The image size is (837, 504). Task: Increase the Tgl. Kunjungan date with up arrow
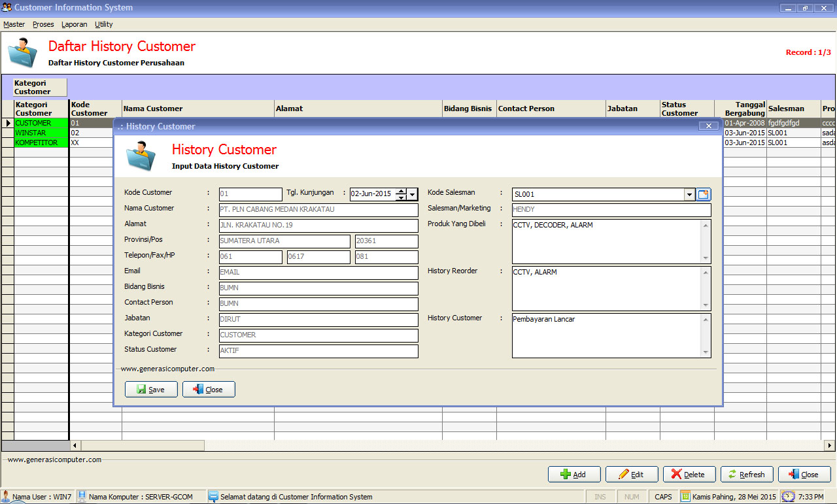[400, 191]
